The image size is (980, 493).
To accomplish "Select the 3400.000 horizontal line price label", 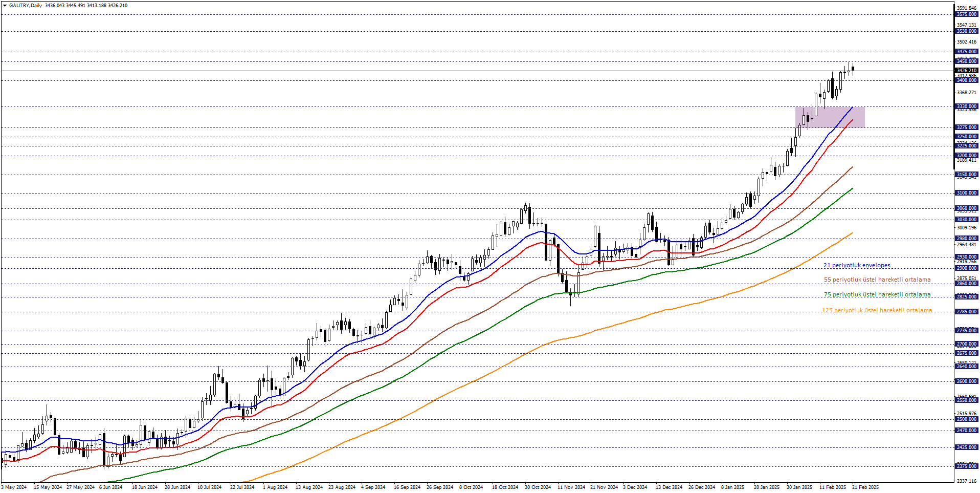I will pyautogui.click(x=967, y=80).
